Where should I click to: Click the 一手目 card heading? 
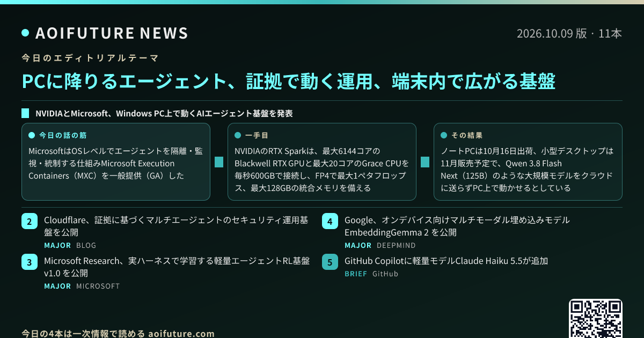click(257, 135)
